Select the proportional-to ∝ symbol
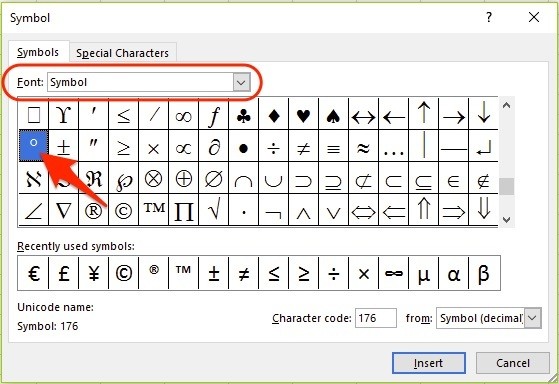The height and width of the screenshot is (384, 559). [184, 145]
